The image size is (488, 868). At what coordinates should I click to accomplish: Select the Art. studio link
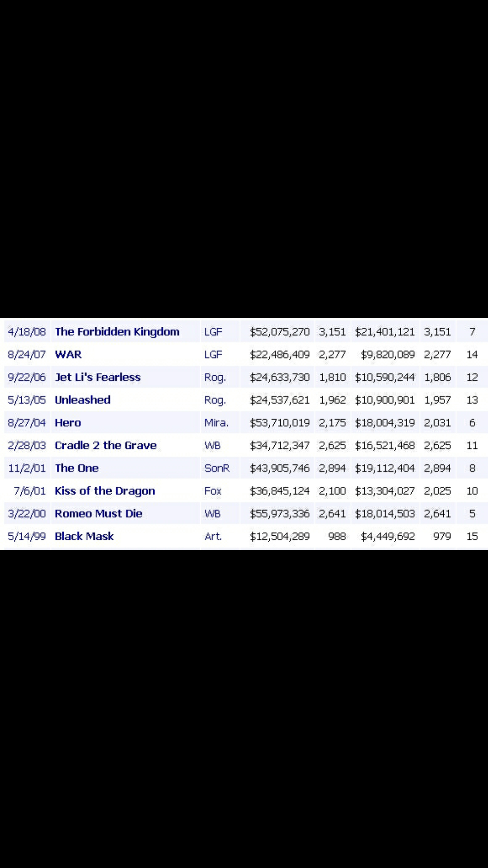(x=213, y=537)
